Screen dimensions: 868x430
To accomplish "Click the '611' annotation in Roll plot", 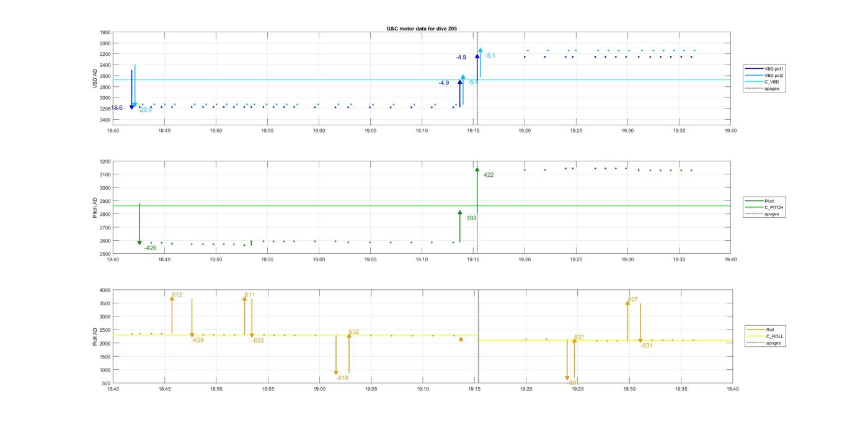I will click(249, 295).
